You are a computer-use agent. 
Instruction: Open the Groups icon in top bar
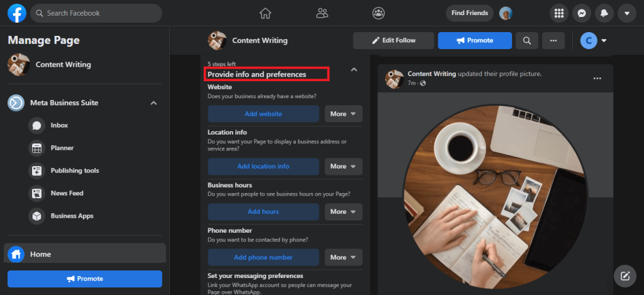point(378,13)
